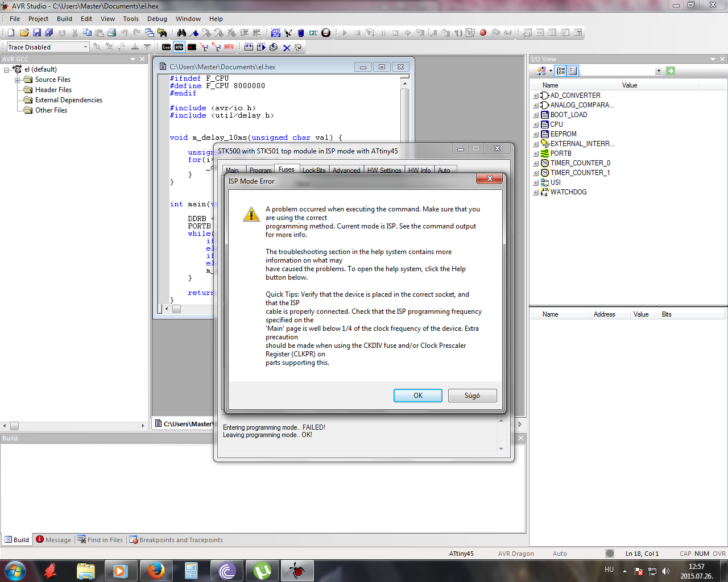Image resolution: width=728 pixels, height=582 pixels.
Task: Click the Súgó help button
Action: point(472,396)
